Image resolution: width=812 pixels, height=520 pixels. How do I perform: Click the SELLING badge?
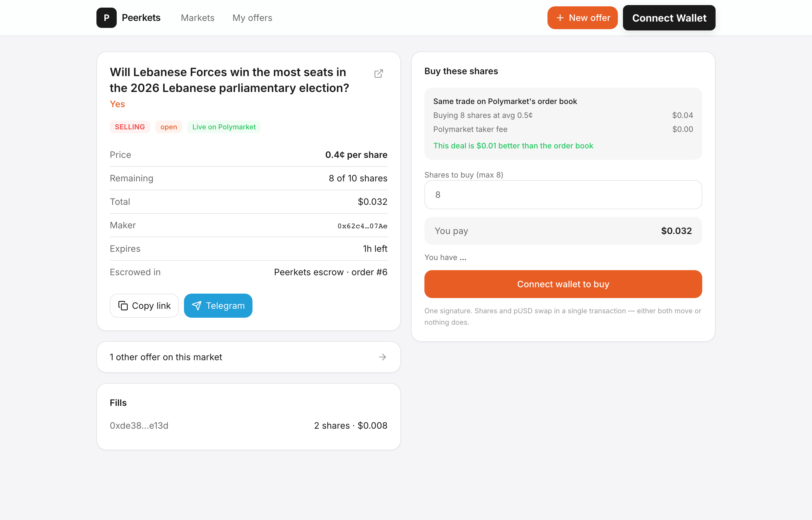pyautogui.click(x=130, y=127)
